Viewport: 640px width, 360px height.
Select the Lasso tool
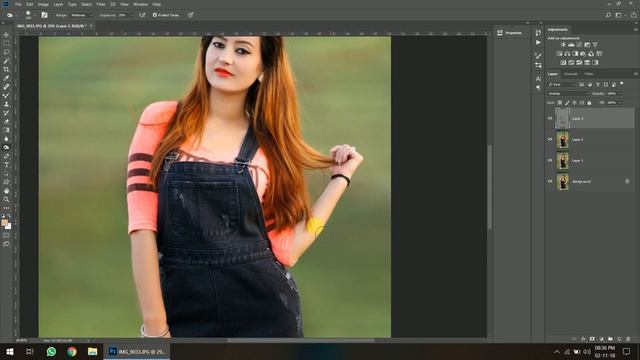point(6,52)
